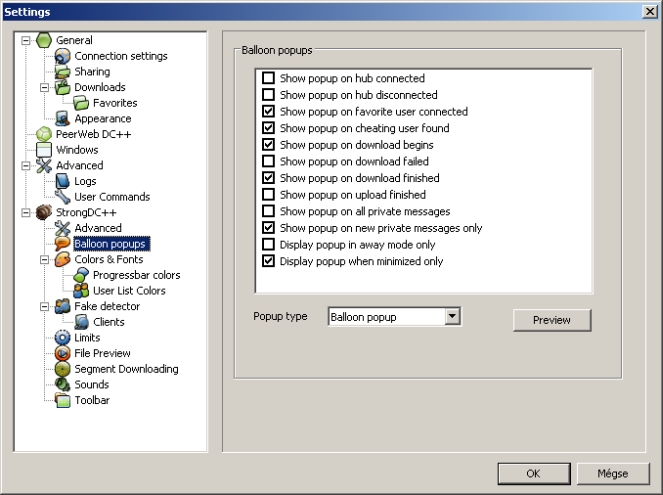Uncheck Show popup on download finished
The image size is (663, 495).
(268, 178)
